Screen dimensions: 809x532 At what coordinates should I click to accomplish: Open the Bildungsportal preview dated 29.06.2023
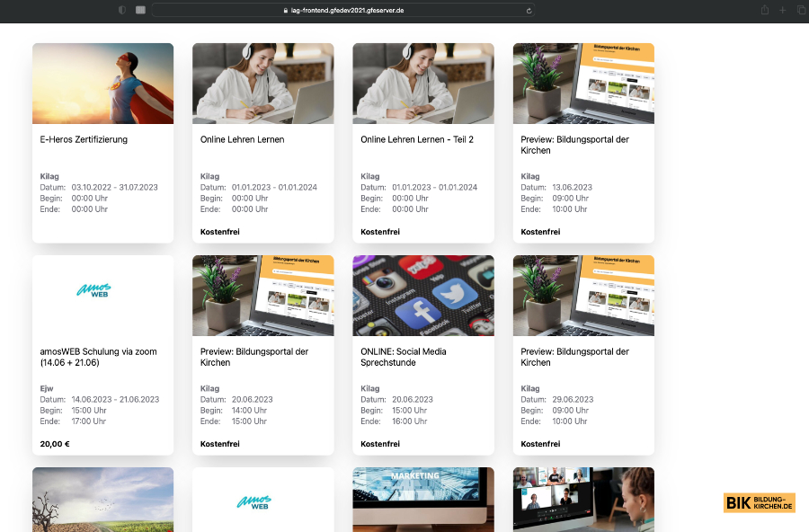574,357
